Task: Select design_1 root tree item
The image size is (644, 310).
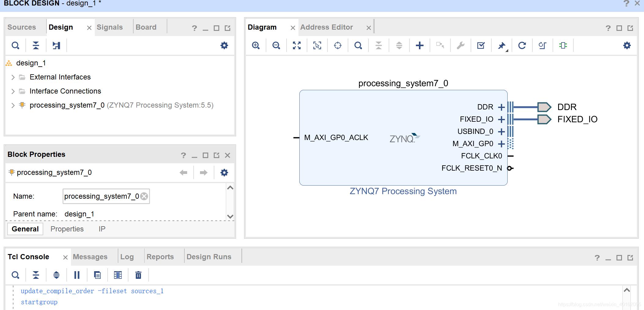Action: pyautogui.click(x=31, y=63)
